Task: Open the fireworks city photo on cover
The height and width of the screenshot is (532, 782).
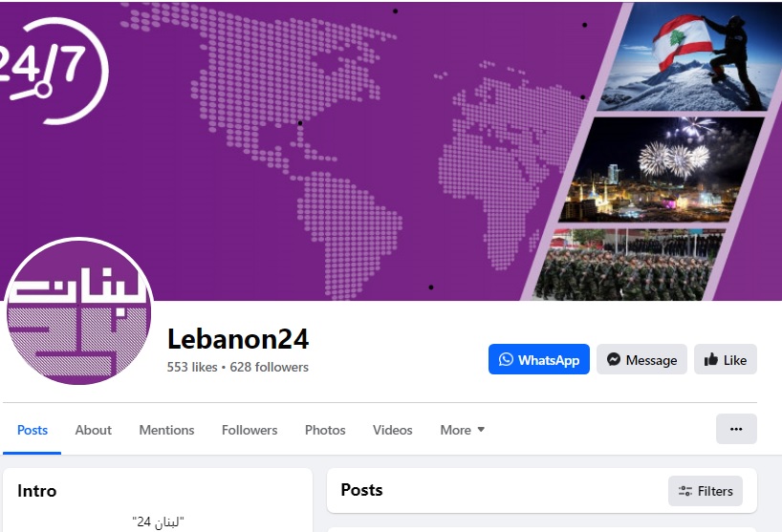Action: click(663, 170)
